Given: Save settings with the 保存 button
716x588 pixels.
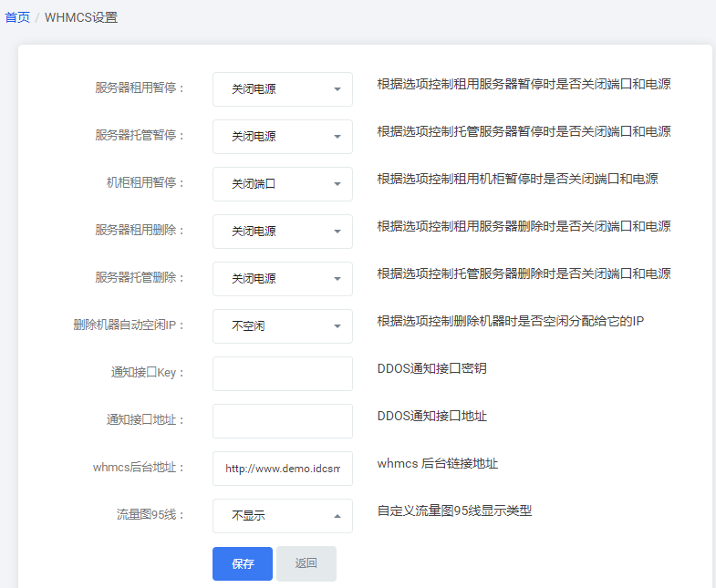Looking at the screenshot, I should tap(243, 563).
